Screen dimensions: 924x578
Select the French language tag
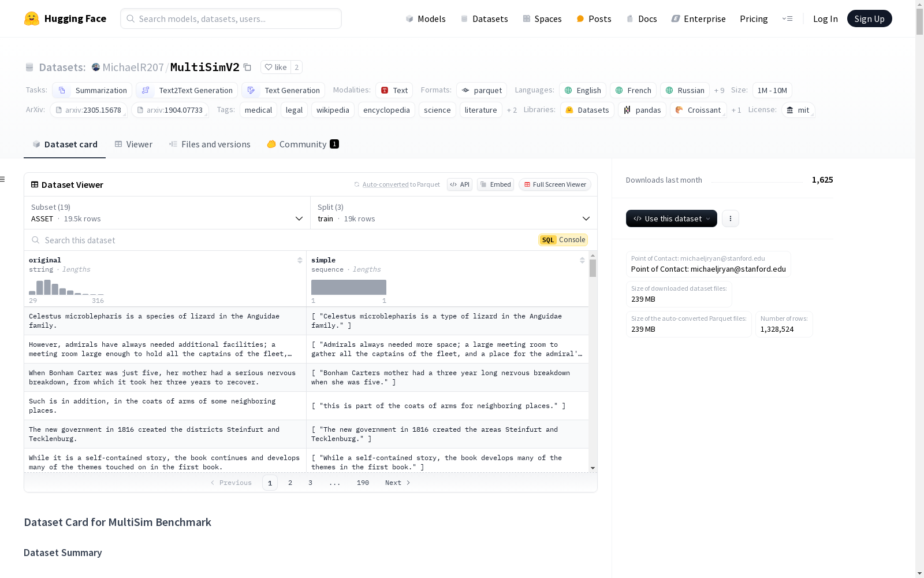634,90
